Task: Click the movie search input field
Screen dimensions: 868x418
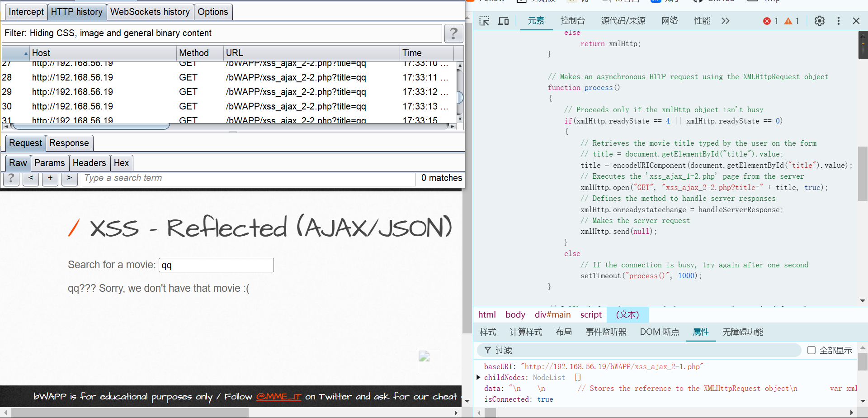Action: (217, 265)
